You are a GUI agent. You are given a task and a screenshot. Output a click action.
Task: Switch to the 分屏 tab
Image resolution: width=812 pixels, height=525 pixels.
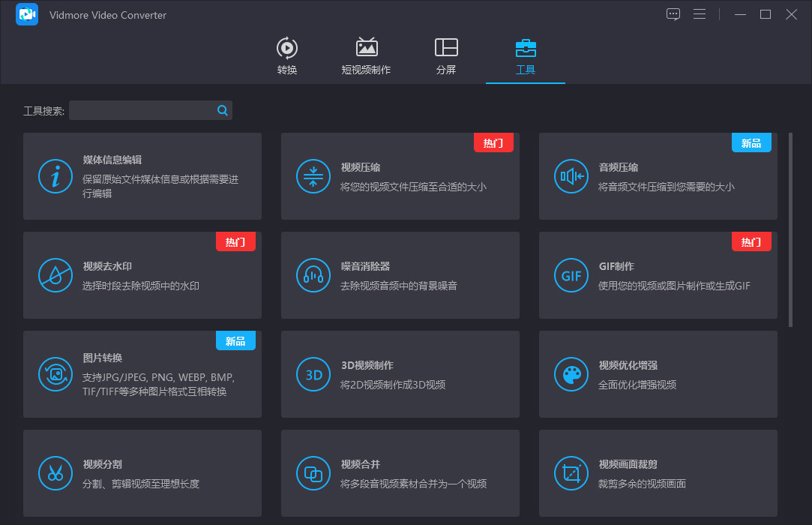[446, 56]
